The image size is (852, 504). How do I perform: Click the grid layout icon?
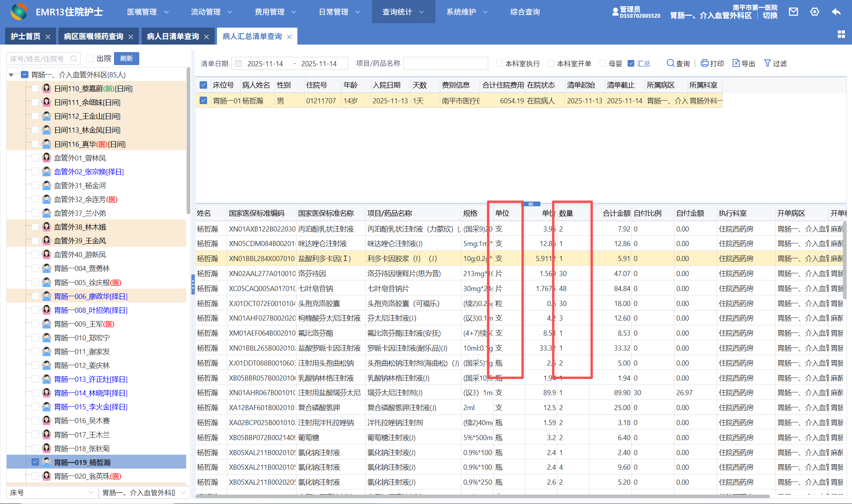(841, 35)
